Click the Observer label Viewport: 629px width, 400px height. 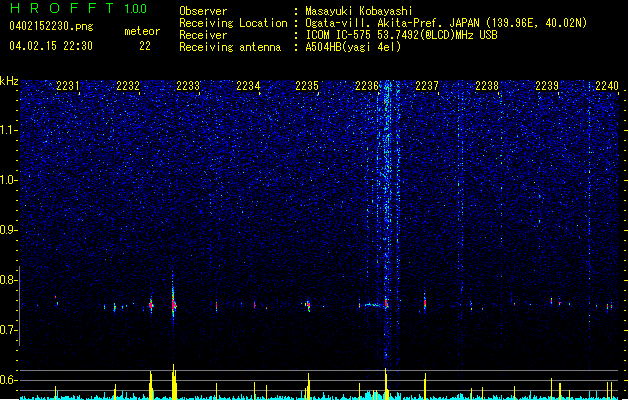pos(203,11)
